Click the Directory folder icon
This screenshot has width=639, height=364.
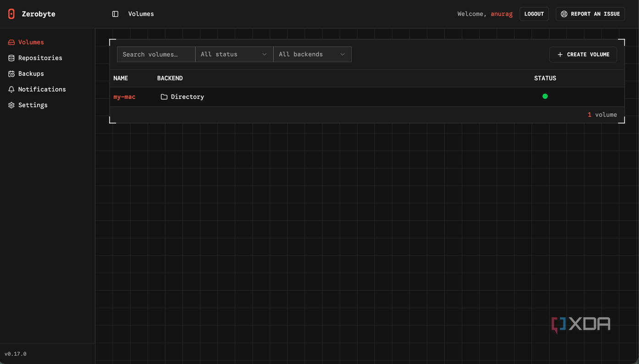pos(164,97)
